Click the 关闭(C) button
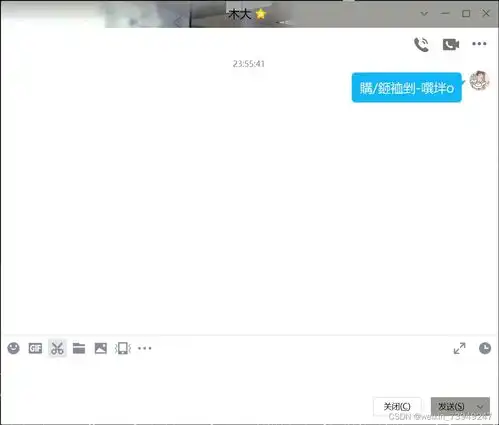The height and width of the screenshot is (425, 499). point(397,407)
